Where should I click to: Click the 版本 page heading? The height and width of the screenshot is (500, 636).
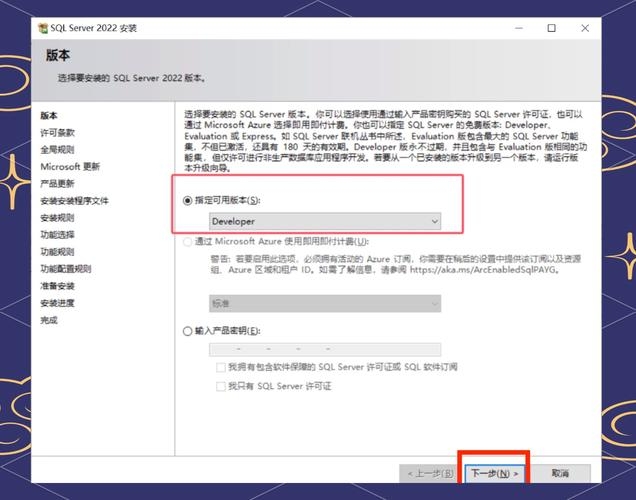tap(58, 55)
